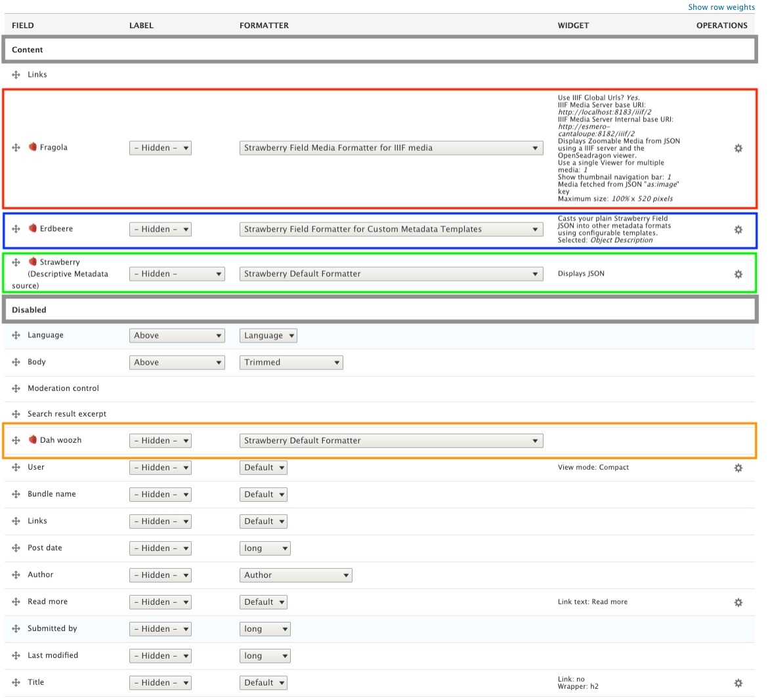
Task: Open the Author formatter dropdown
Action: pos(295,575)
